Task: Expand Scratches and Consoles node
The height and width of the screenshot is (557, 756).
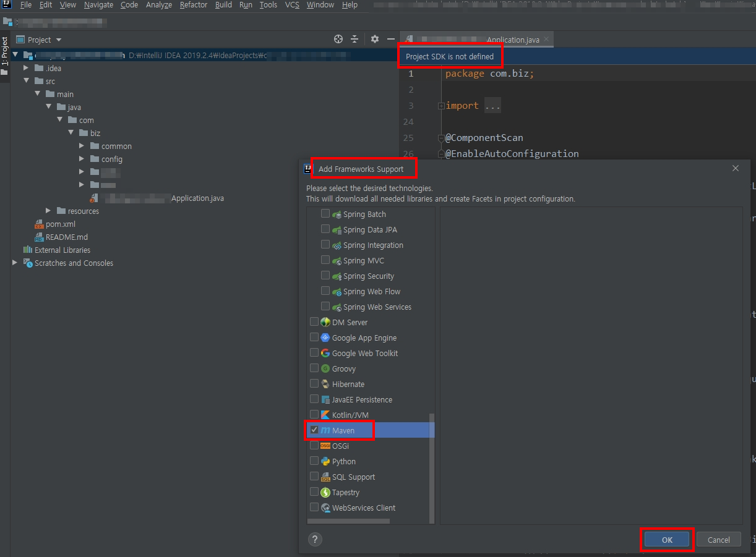Action: click(x=15, y=263)
